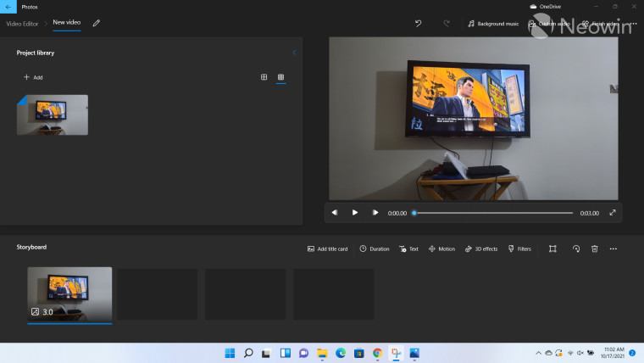Delete the selected clip with trash icon
The image size is (644, 363).
point(594,249)
